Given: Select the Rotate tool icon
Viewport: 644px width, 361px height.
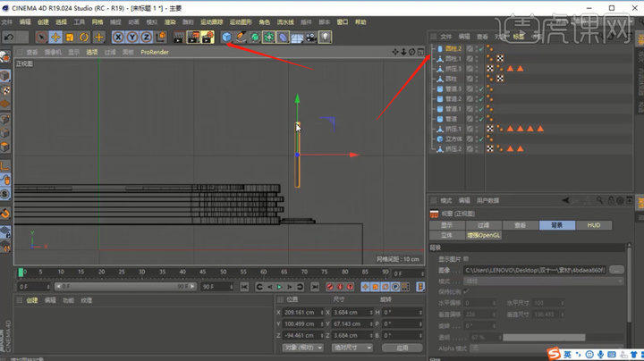Looking at the screenshot, I should [x=84, y=38].
